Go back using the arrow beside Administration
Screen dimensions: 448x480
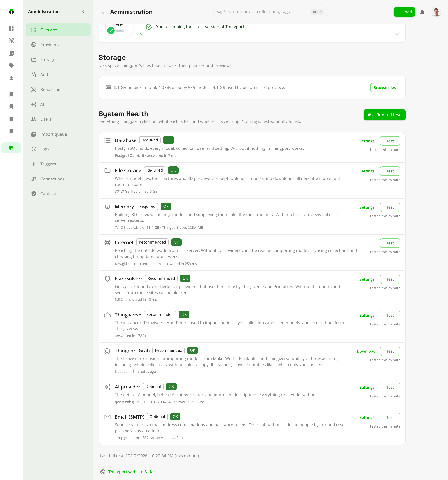coord(103,12)
